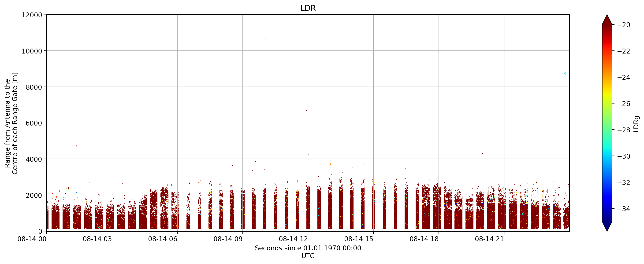
Task: Click y-axis tick label "6000"
Action: coord(34,123)
